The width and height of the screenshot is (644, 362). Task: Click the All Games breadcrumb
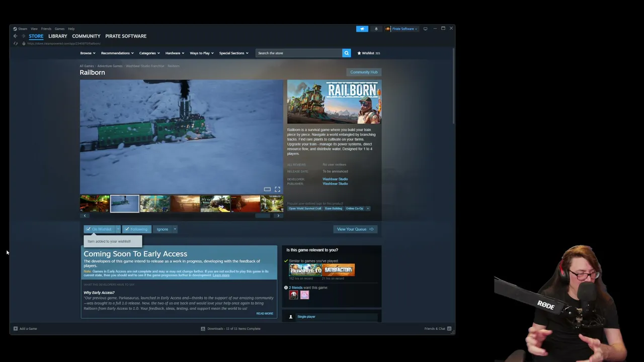pyautogui.click(x=87, y=66)
